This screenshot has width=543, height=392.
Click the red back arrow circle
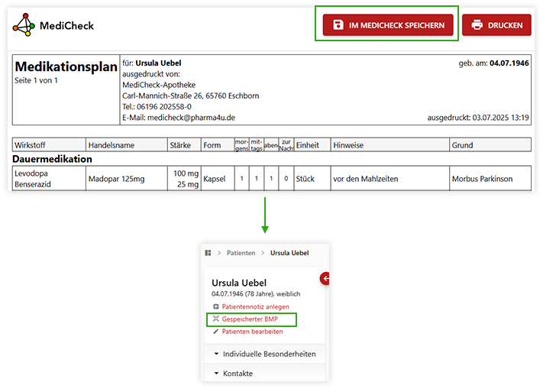[x=326, y=279]
